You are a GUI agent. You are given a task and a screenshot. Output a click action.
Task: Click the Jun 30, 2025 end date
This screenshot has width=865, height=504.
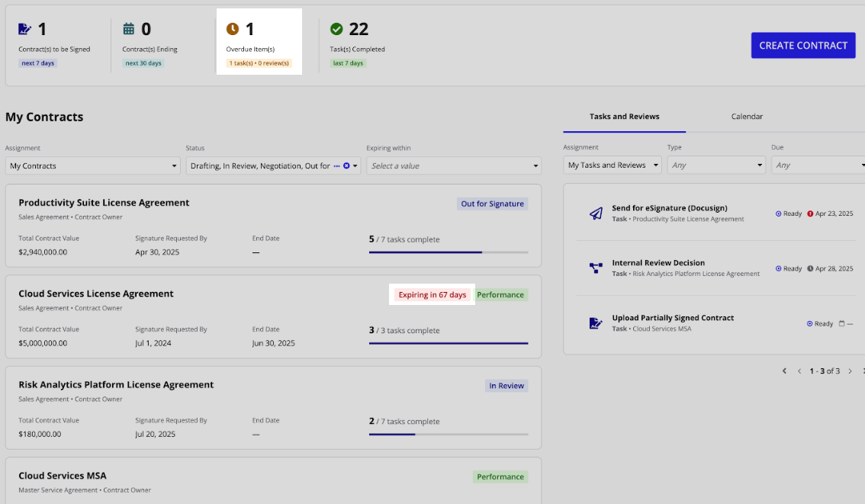274,343
